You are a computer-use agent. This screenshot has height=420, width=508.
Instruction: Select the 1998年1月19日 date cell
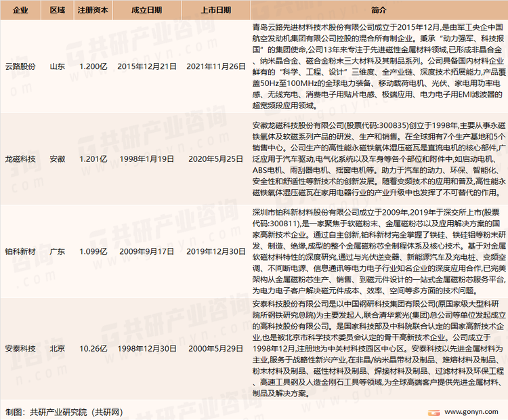coord(147,159)
